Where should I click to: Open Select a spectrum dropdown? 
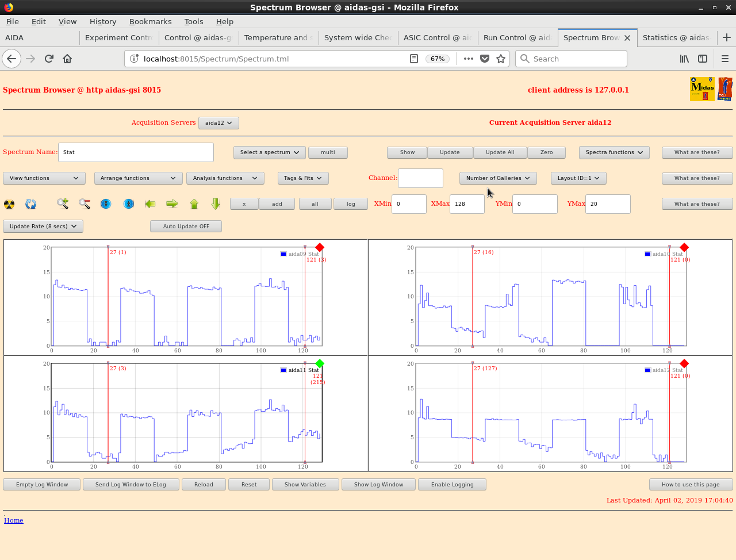pos(269,152)
